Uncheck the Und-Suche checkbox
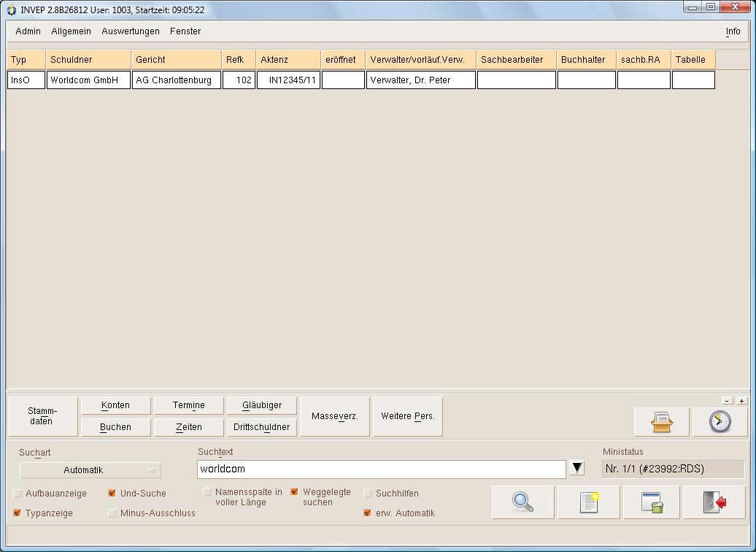This screenshot has height=552, width=756. tap(112, 493)
